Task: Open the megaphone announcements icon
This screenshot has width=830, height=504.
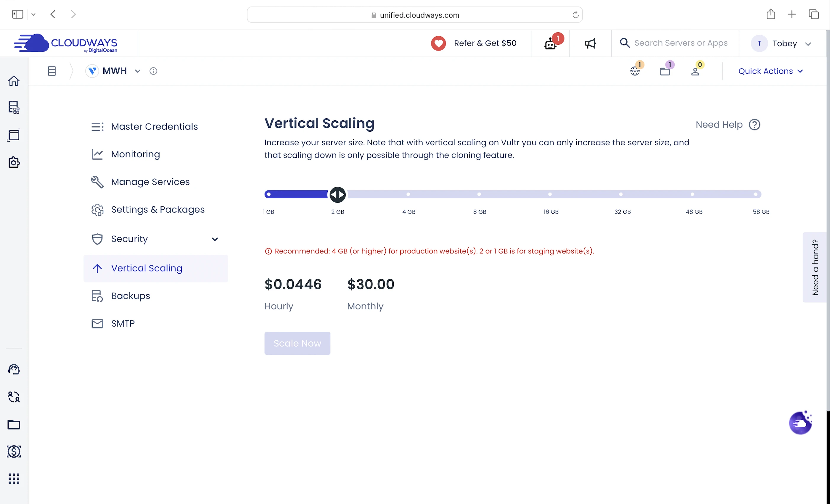Action: pyautogui.click(x=590, y=43)
